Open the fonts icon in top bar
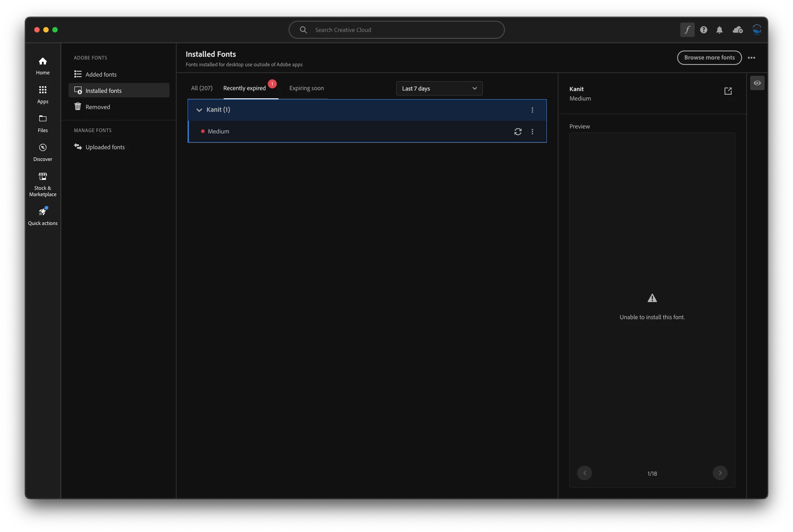 687,30
